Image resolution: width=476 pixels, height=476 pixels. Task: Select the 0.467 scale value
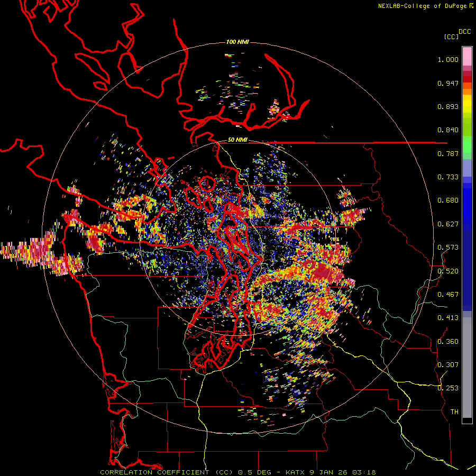448,294
